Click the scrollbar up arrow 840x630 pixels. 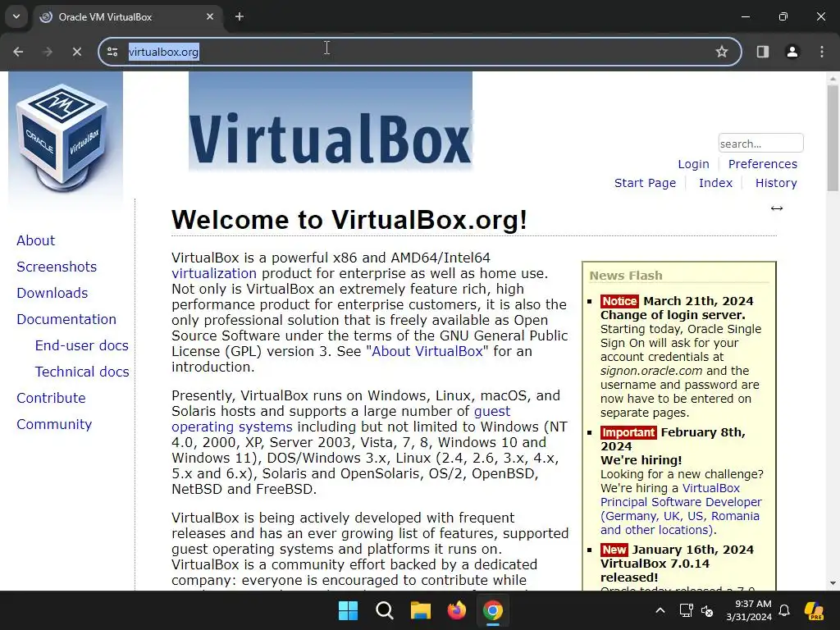click(x=833, y=78)
